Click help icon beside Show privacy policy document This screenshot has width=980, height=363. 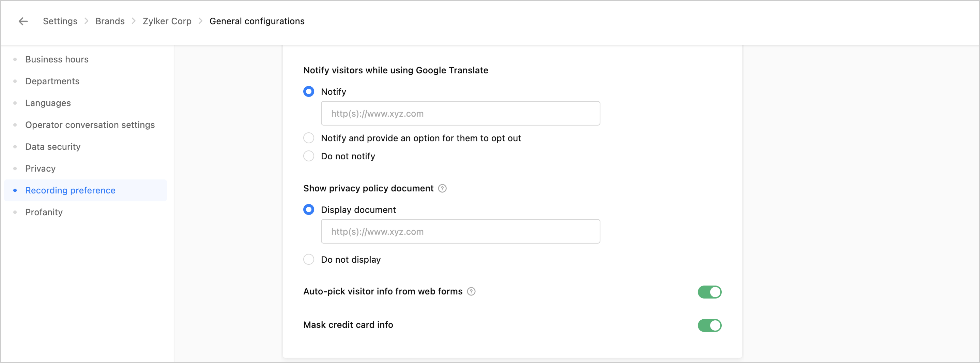[442, 188]
